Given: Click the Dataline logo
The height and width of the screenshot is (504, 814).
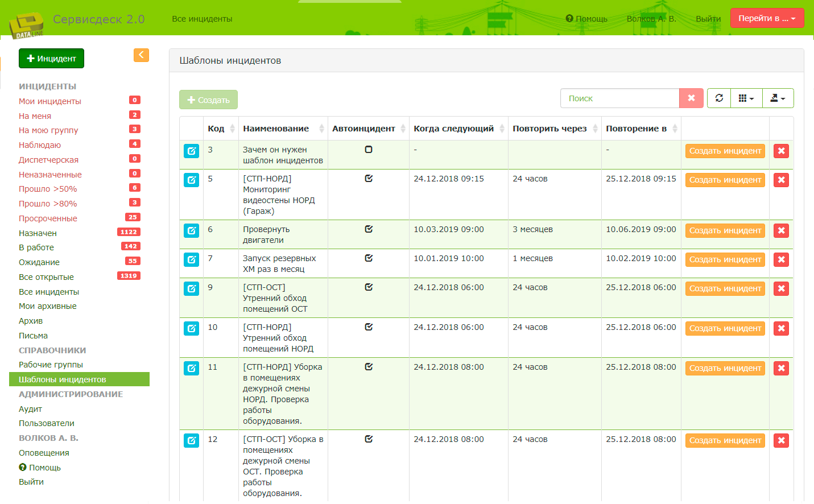Looking at the screenshot, I should pyautogui.click(x=27, y=26).
